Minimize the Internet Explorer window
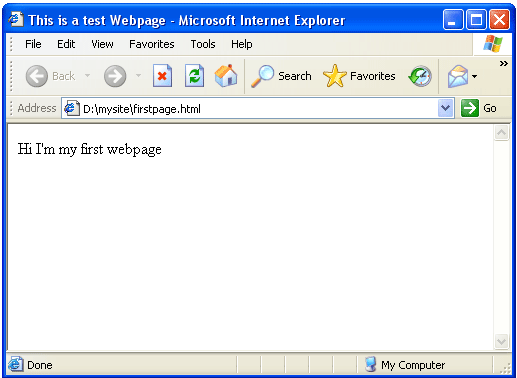Screen dimensions: 517x378 click(453, 20)
